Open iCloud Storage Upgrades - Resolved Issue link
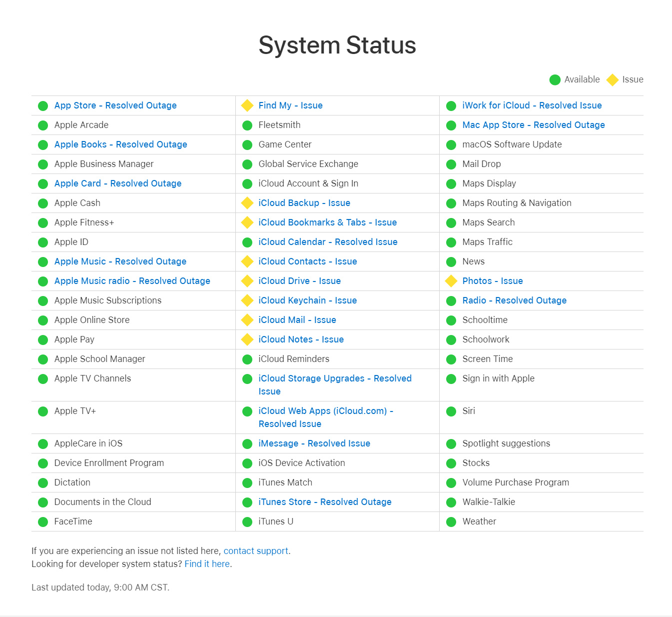The height and width of the screenshot is (617, 672). (x=335, y=385)
